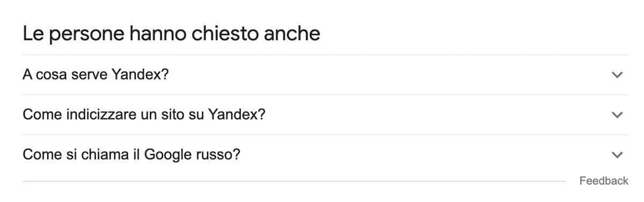The width and height of the screenshot is (644, 202).
Task: Send feedback about these related questions
Action: point(603,181)
